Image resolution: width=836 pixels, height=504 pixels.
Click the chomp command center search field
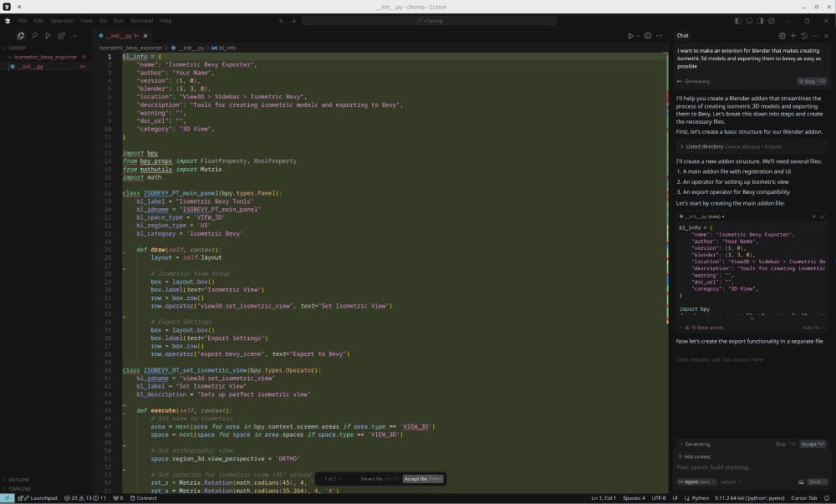429,21
